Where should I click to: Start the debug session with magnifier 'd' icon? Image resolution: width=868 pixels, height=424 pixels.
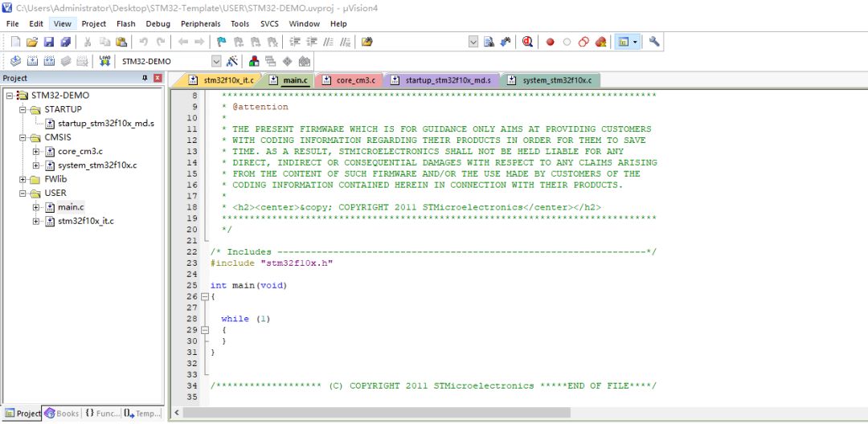point(527,42)
